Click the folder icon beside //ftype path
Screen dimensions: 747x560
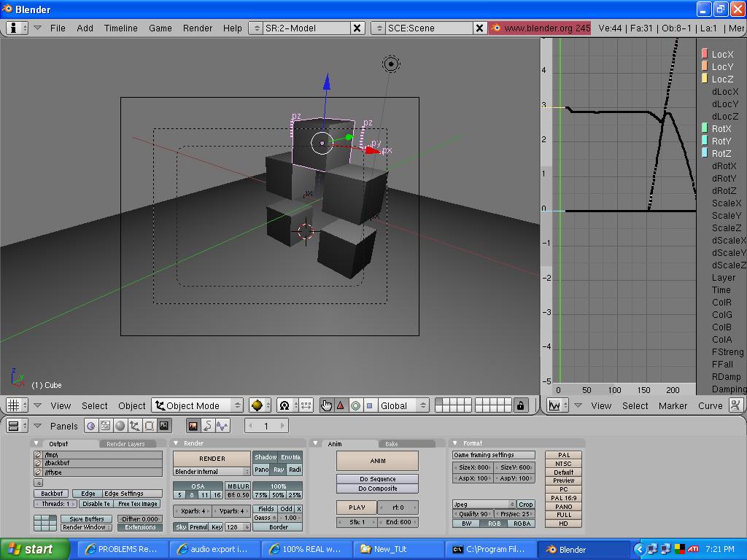point(38,472)
